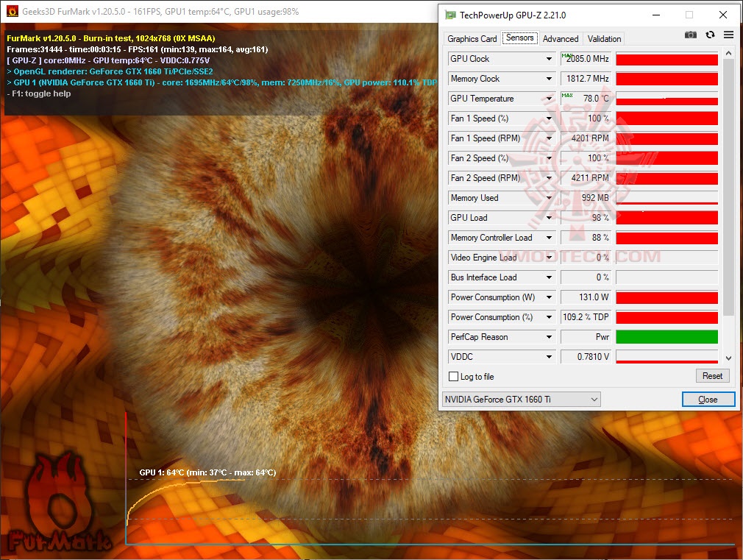This screenshot has width=743, height=560.
Task: Click the GPU Temperature history graph
Action: pyautogui.click(x=666, y=99)
